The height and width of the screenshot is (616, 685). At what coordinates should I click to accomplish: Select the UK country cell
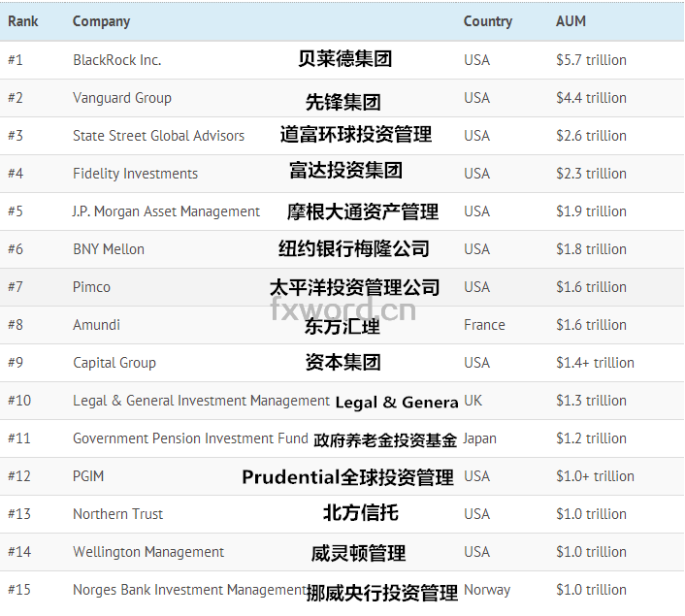473,401
